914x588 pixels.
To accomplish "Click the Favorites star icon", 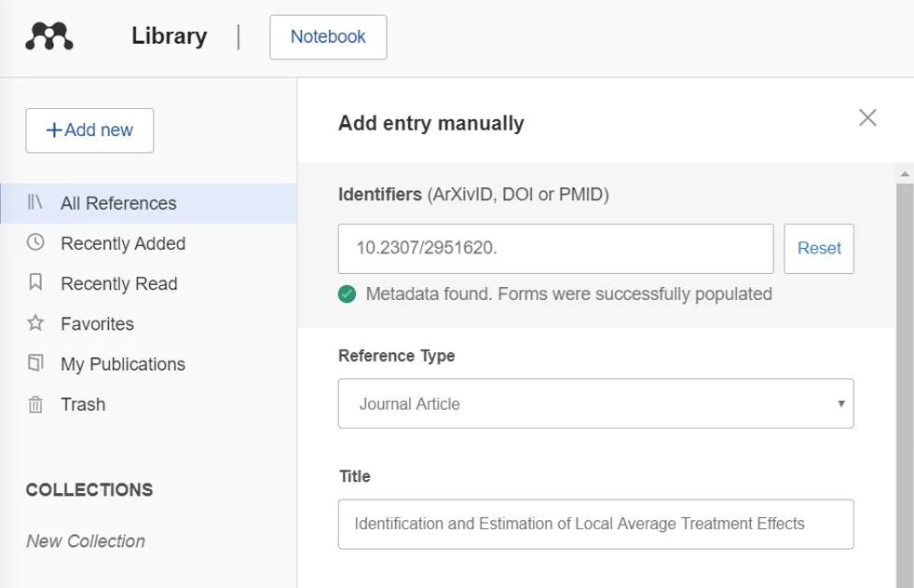I will tap(35, 323).
